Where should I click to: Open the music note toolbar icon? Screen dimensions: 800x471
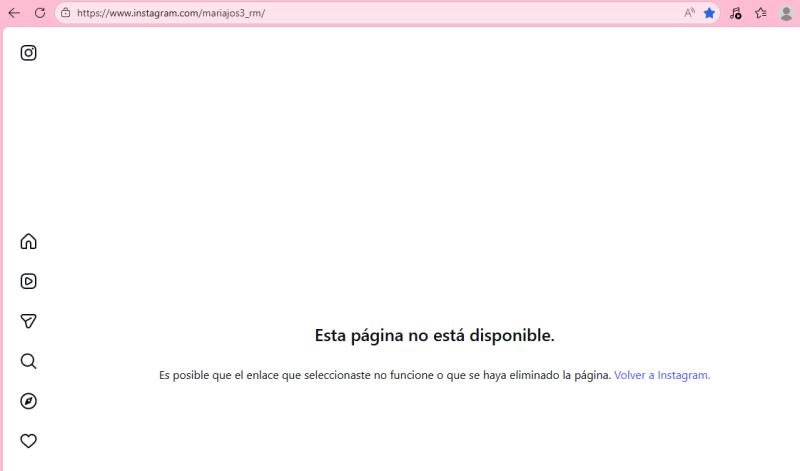coord(735,13)
